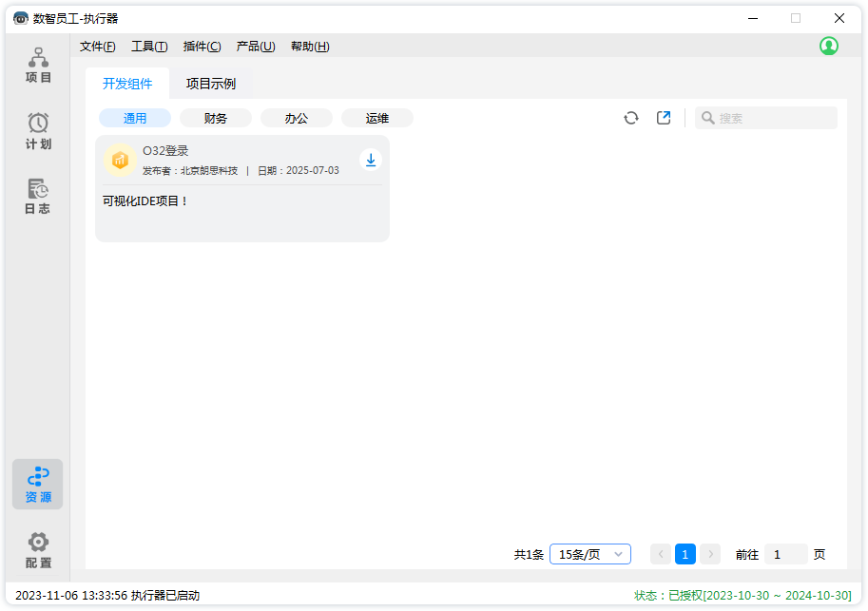The height and width of the screenshot is (611, 868).
Task: Click the magnifier icon in the search box
Action: click(x=707, y=118)
